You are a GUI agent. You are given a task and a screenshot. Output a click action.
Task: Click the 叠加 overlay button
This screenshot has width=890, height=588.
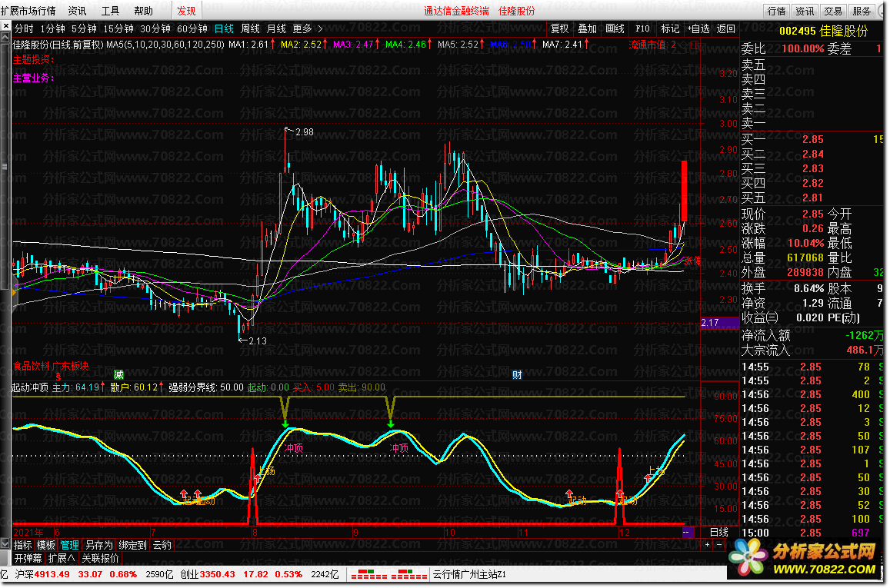point(588,28)
